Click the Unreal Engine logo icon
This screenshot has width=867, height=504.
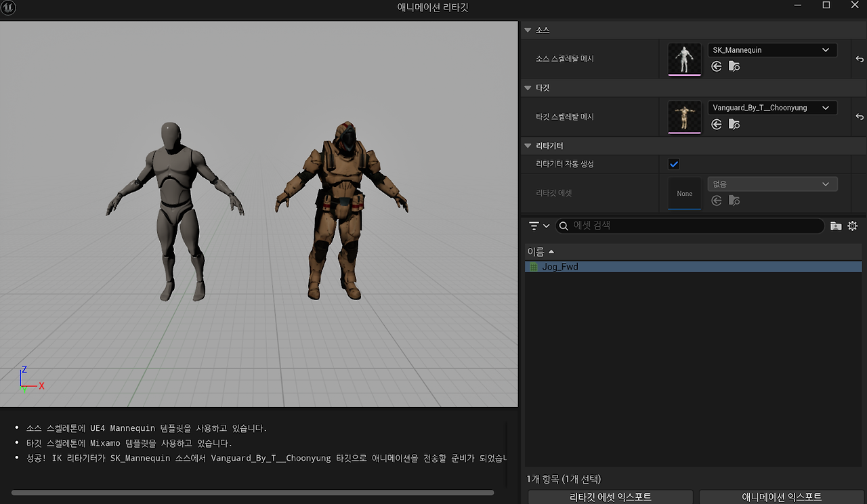click(9, 7)
